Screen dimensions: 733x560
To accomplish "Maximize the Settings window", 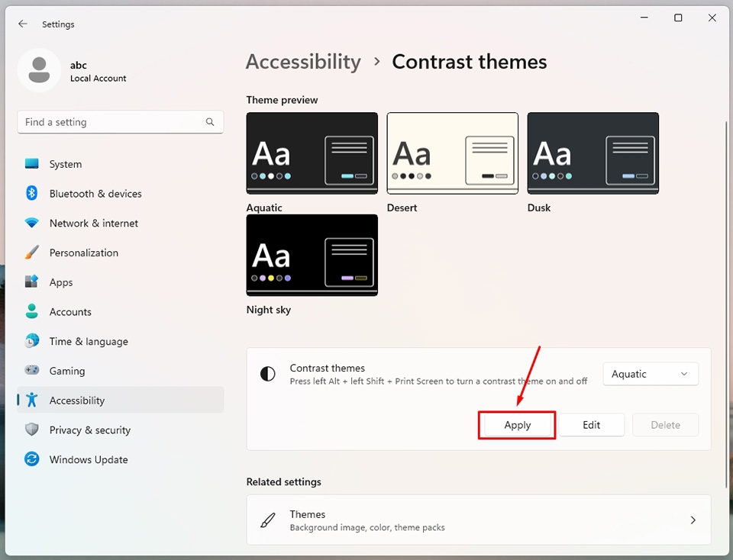I will [678, 18].
